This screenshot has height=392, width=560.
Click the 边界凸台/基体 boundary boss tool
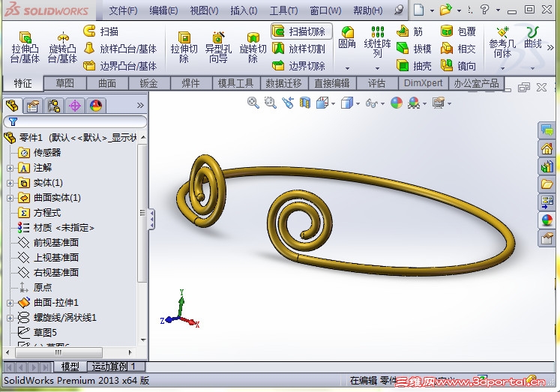click(121, 66)
